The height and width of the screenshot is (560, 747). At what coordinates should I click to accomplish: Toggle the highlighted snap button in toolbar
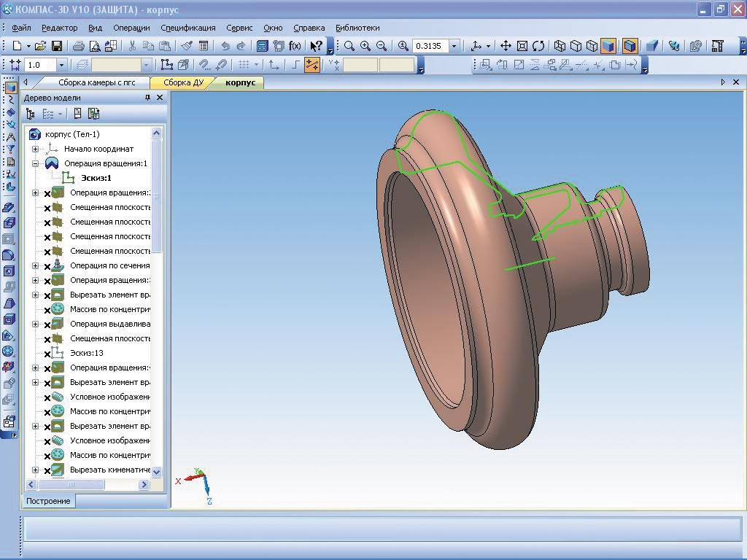pos(312,65)
